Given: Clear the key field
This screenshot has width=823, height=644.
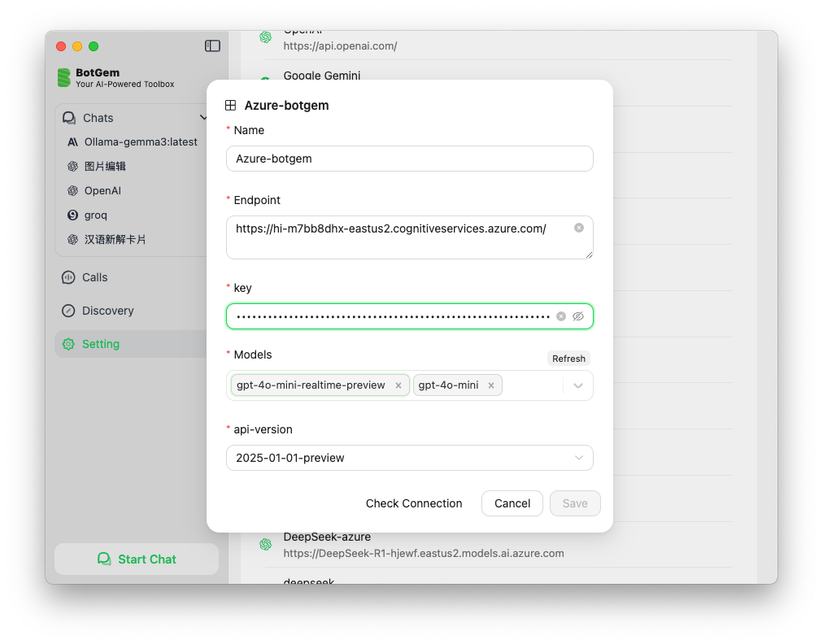Looking at the screenshot, I should coord(561,316).
